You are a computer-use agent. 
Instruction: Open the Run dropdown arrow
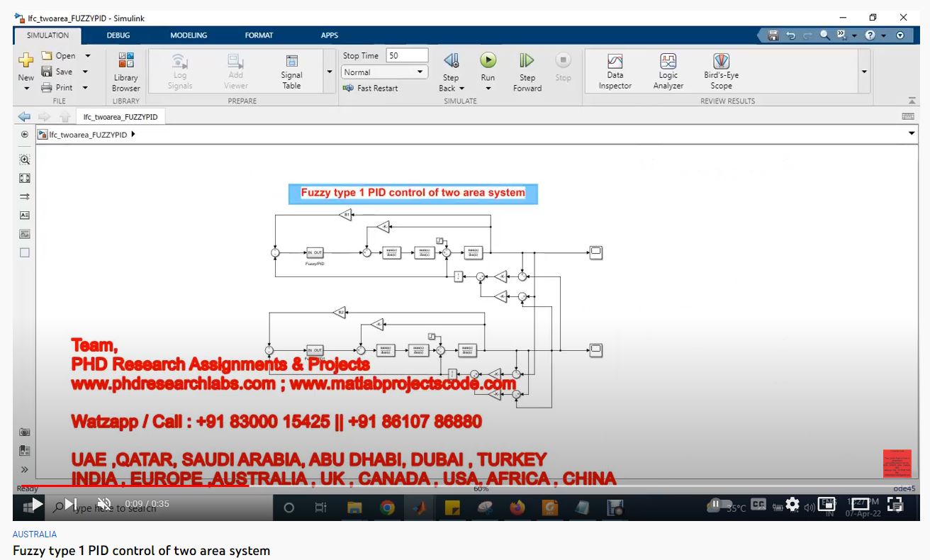[488, 89]
